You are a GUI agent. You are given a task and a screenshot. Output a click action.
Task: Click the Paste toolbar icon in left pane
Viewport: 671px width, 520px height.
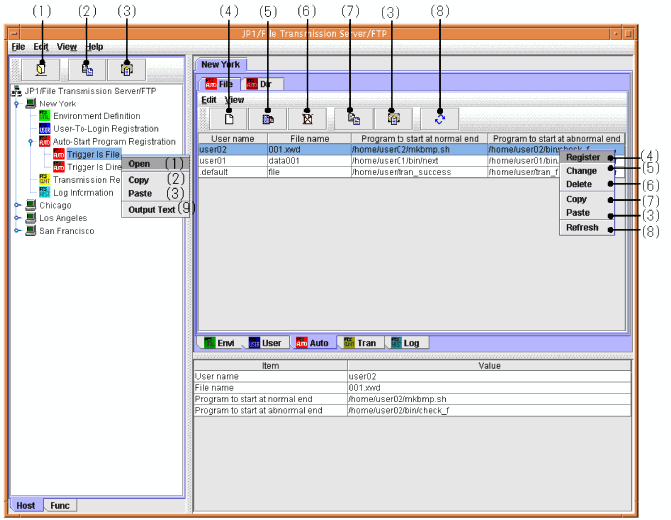click(126, 70)
